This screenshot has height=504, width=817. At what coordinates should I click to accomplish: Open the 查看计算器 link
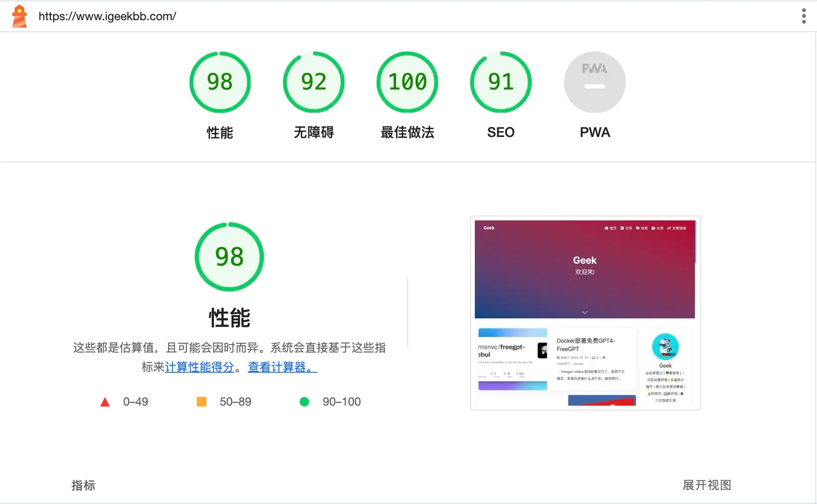tap(282, 367)
